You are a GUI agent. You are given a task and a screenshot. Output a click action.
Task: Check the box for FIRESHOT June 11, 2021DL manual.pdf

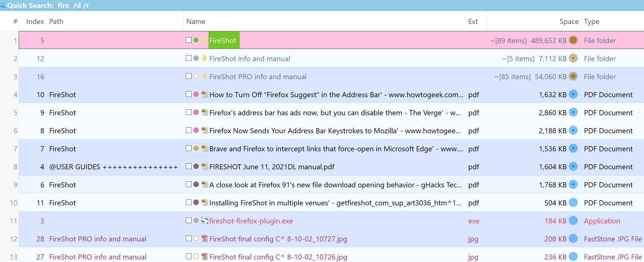coord(189,166)
